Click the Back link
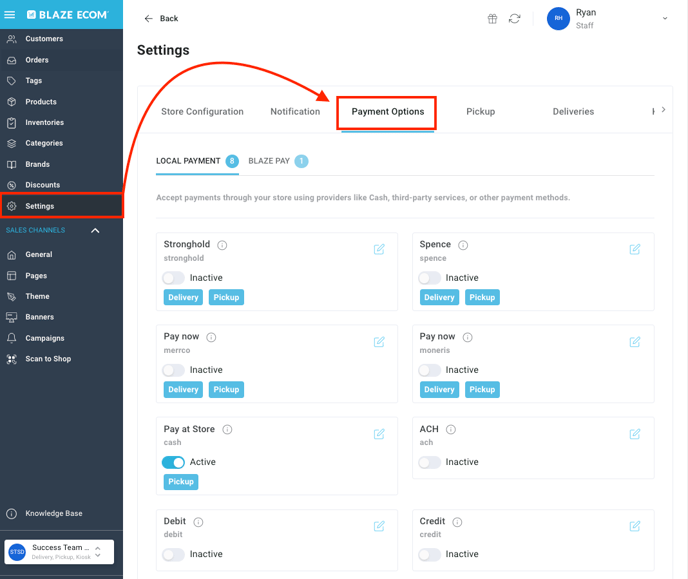This screenshot has height=579, width=688. point(161,19)
